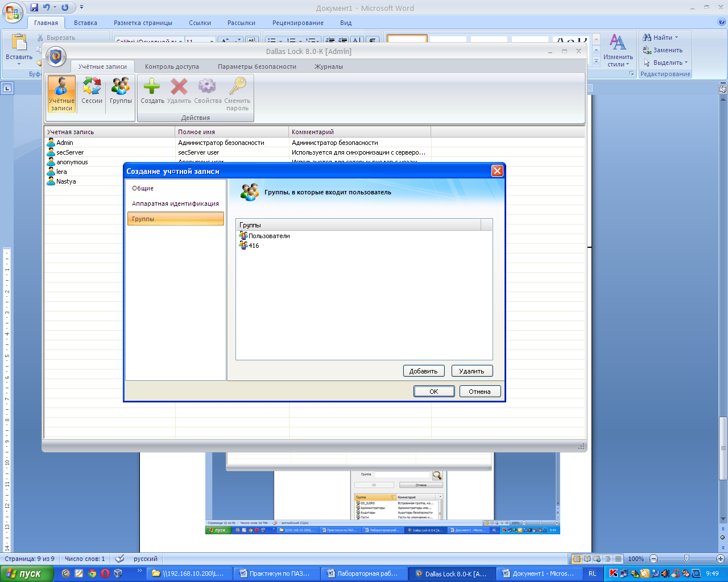
Task: Click the key icon Сменить пароль
Action: pos(237,94)
